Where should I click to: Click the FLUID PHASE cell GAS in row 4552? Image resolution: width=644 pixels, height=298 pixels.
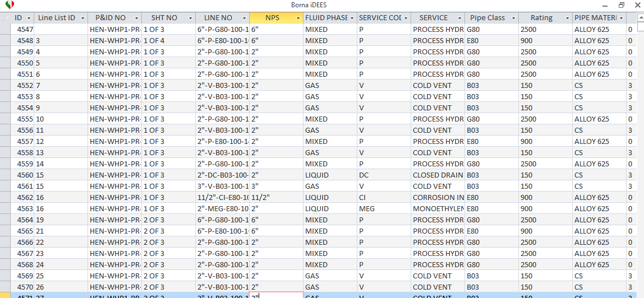point(330,85)
